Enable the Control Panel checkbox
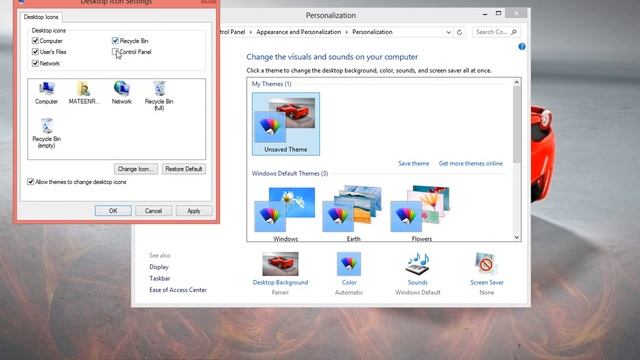Image resolution: width=640 pixels, height=360 pixels. click(x=115, y=52)
